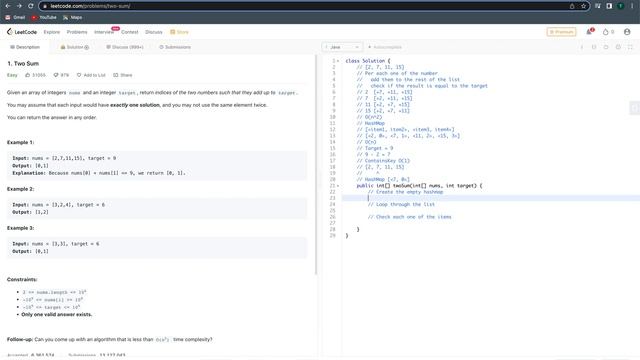Viewport: 640px width, 360px height.
Task: Click the Example 3 output text
Action: (30, 251)
